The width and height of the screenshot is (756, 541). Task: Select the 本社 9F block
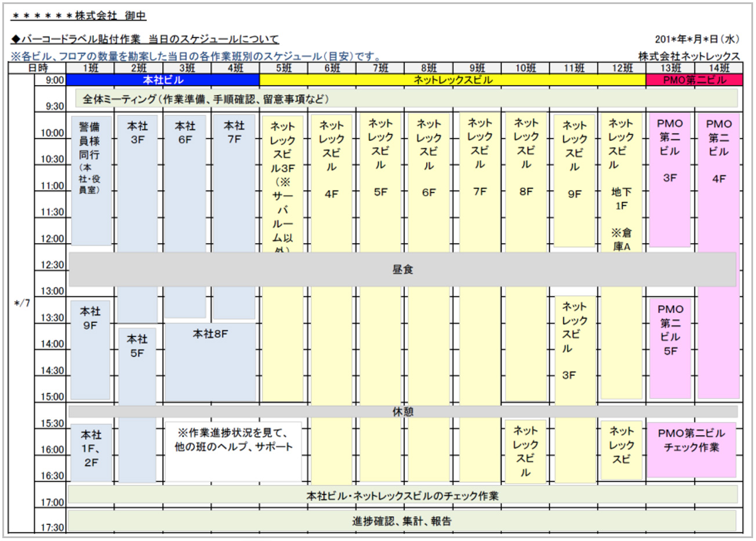tap(90, 350)
